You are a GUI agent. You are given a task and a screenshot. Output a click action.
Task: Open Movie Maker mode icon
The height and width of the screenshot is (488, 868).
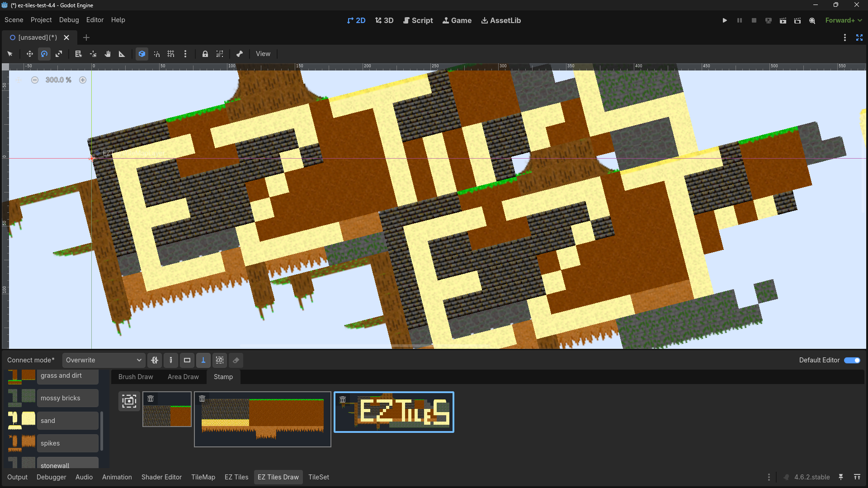click(x=812, y=20)
